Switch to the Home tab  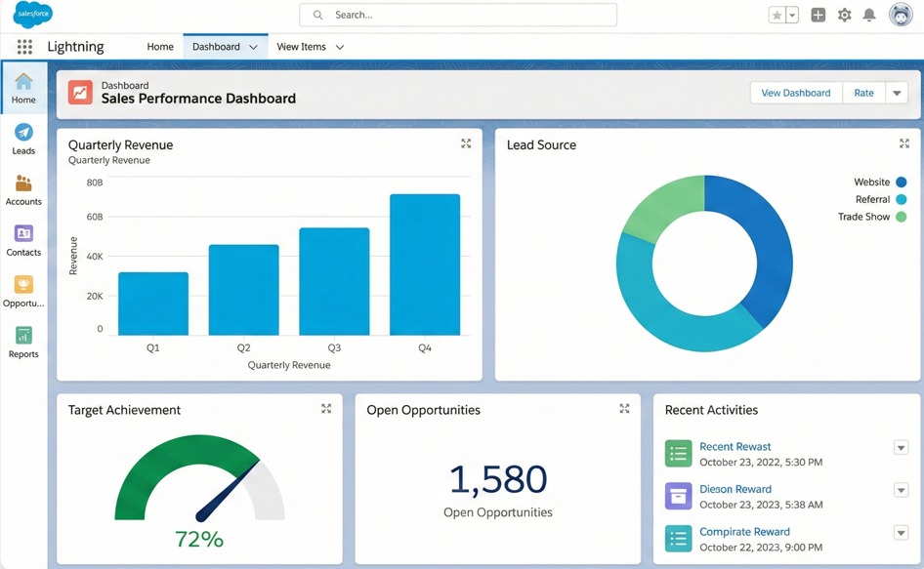click(x=159, y=46)
